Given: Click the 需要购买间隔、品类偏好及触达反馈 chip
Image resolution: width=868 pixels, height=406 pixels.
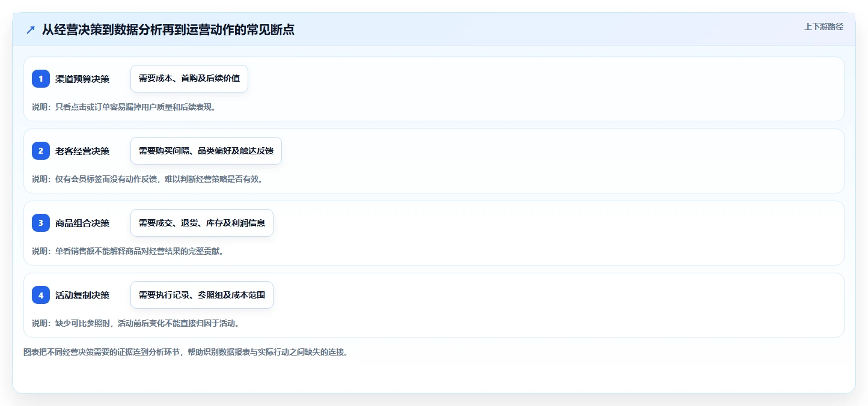Looking at the screenshot, I should pos(206,151).
